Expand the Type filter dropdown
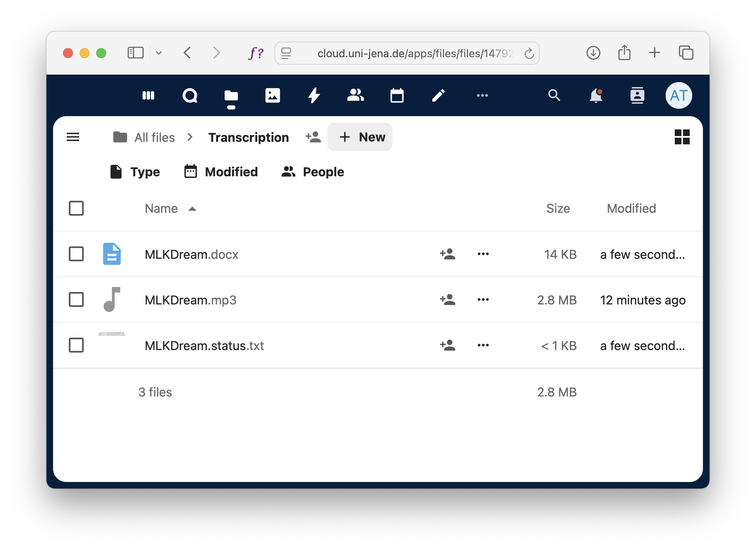The height and width of the screenshot is (550, 756). coord(135,172)
